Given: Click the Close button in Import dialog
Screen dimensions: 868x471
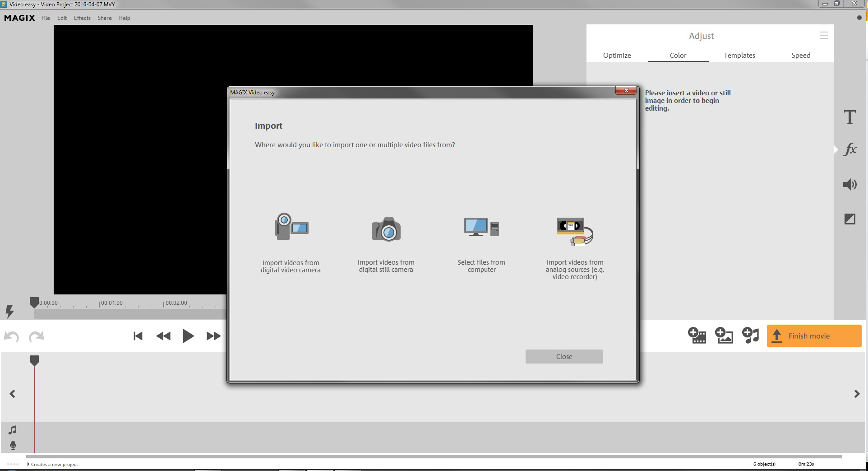Looking at the screenshot, I should click(564, 356).
